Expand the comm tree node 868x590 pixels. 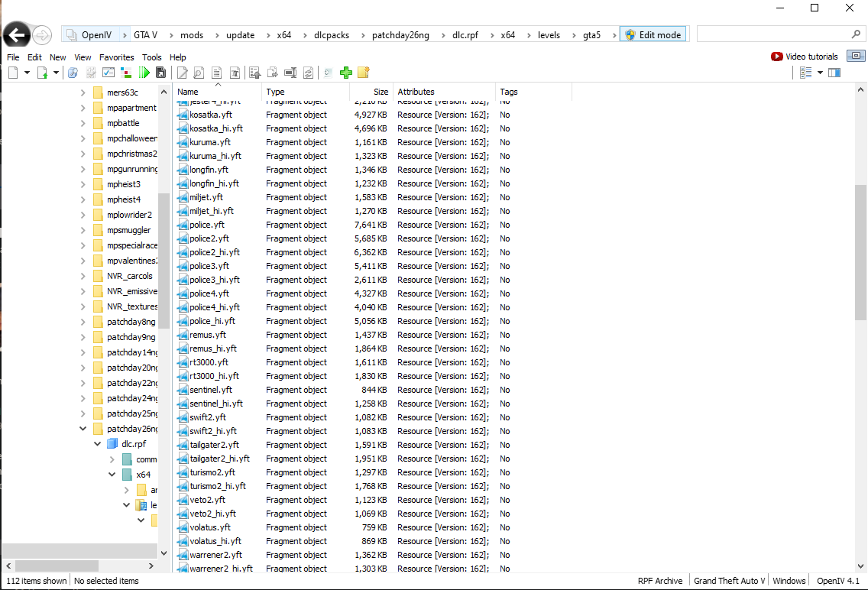click(112, 459)
